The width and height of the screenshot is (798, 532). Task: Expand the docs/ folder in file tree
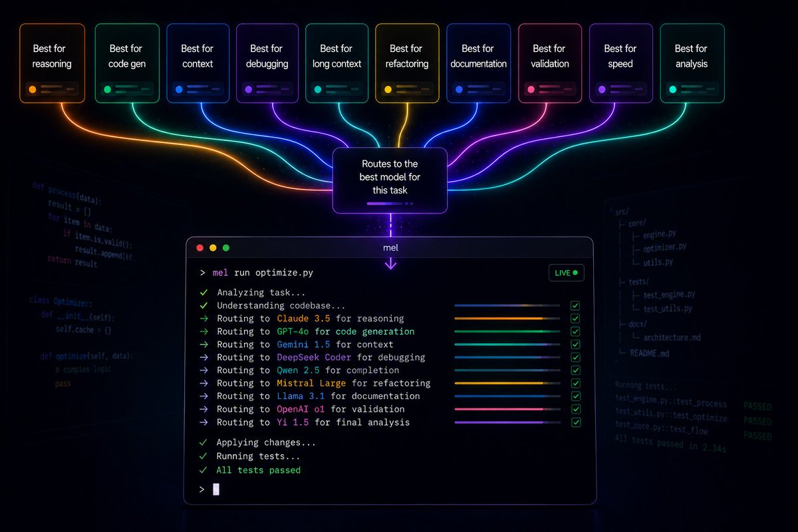[637, 324]
